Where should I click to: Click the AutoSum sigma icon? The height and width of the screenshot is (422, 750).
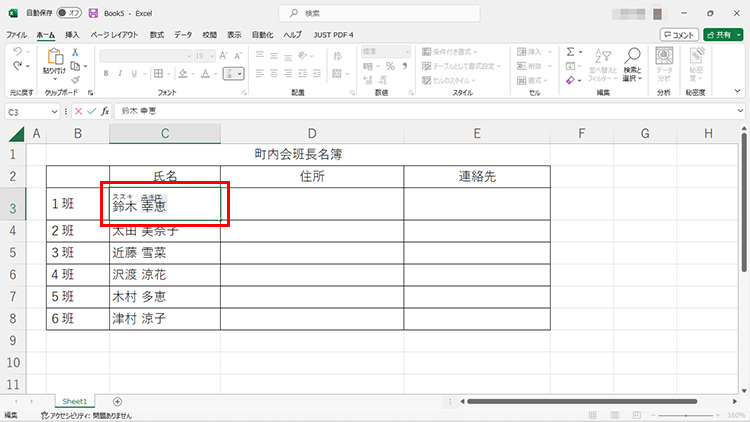[x=570, y=52]
